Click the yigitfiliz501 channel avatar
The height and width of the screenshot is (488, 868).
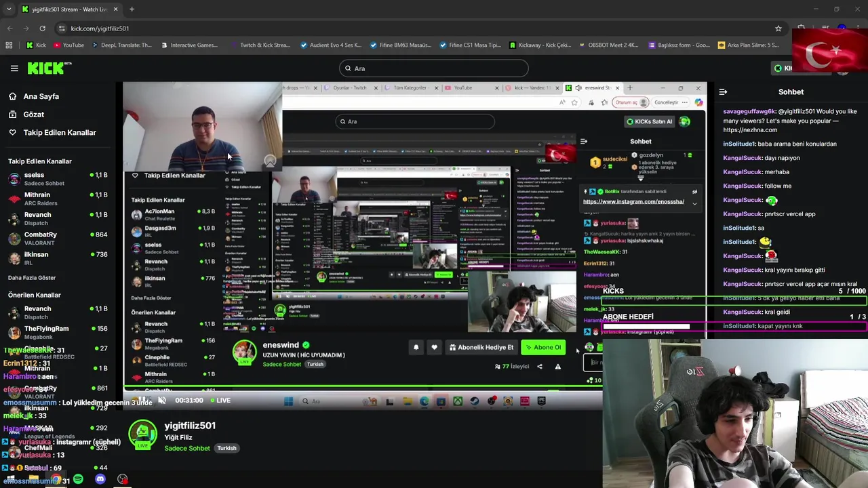coord(142,435)
